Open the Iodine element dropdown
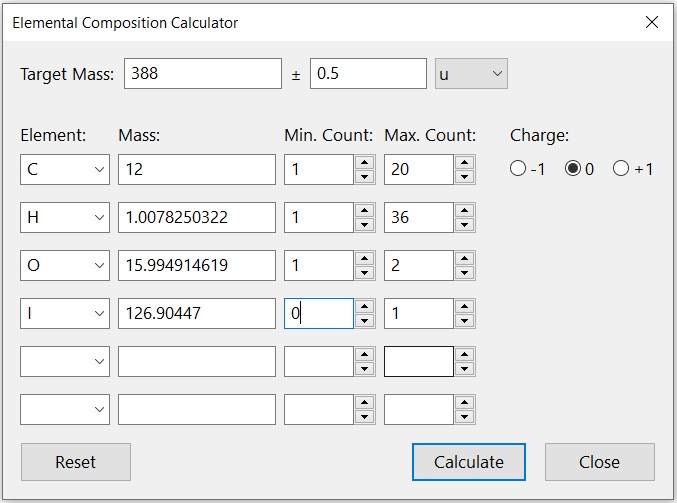The height and width of the screenshot is (503, 677). tap(65, 314)
